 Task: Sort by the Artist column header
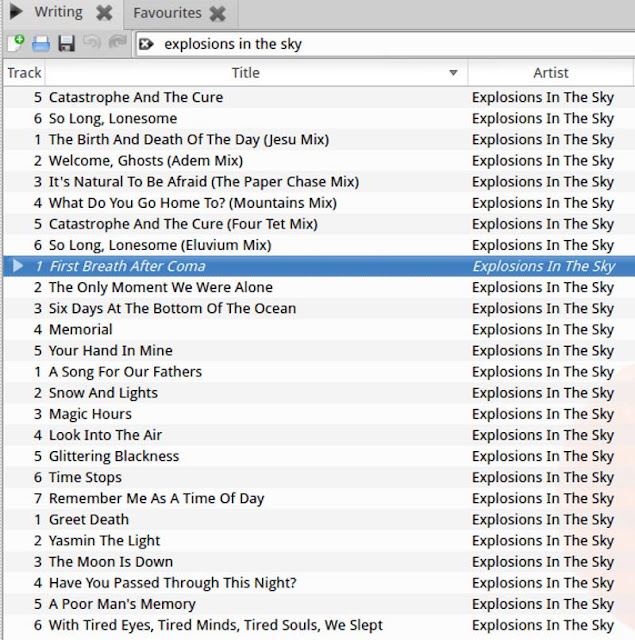click(x=551, y=73)
